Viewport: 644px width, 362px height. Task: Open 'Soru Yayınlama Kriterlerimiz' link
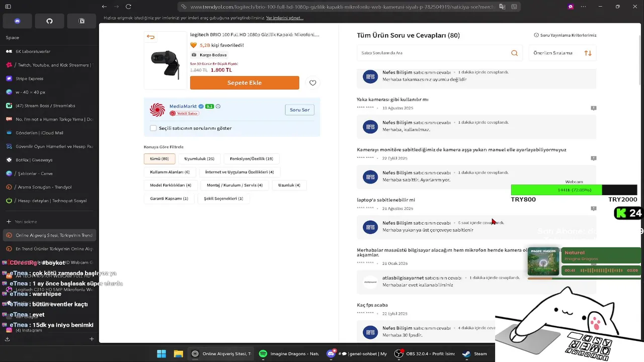coord(565,35)
